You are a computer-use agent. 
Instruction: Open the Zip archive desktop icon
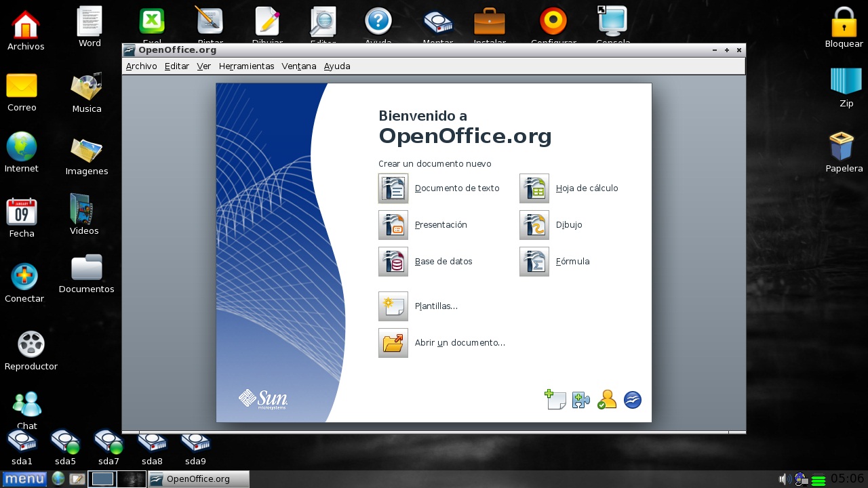pyautogui.click(x=846, y=81)
